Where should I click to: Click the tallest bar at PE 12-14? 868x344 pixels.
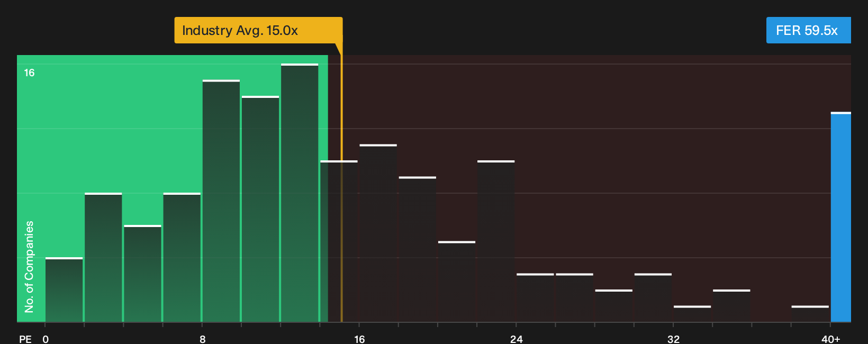tap(300, 193)
